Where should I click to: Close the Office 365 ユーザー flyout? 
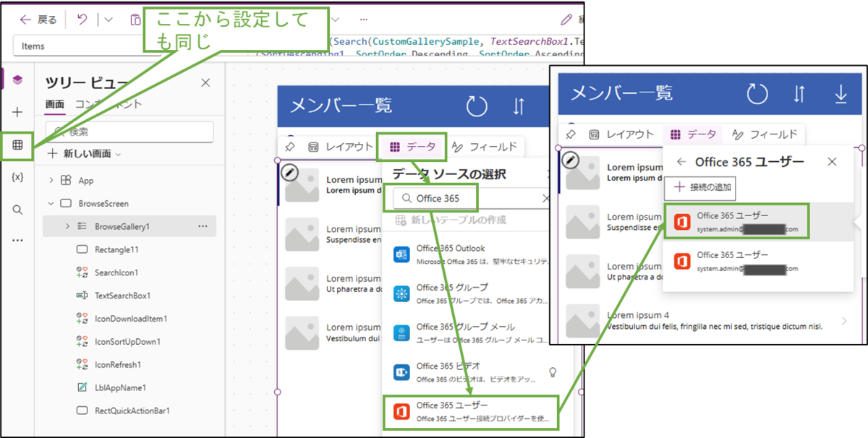832,162
